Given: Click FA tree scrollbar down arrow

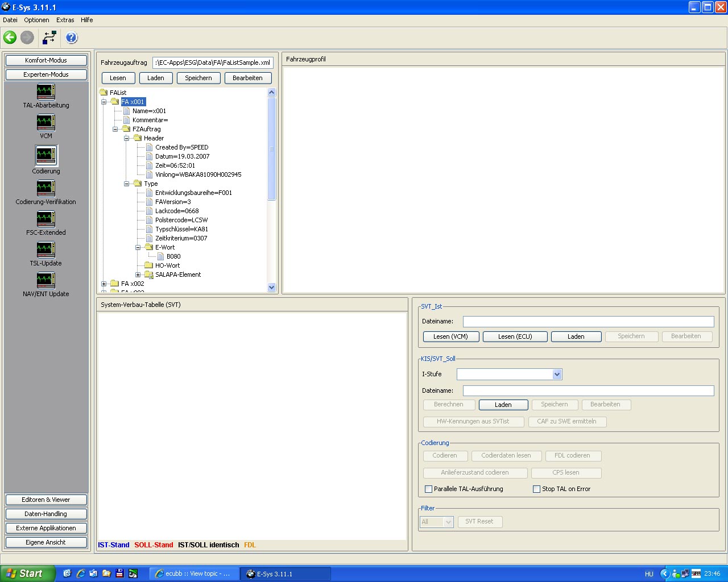Looking at the screenshot, I should click(271, 288).
